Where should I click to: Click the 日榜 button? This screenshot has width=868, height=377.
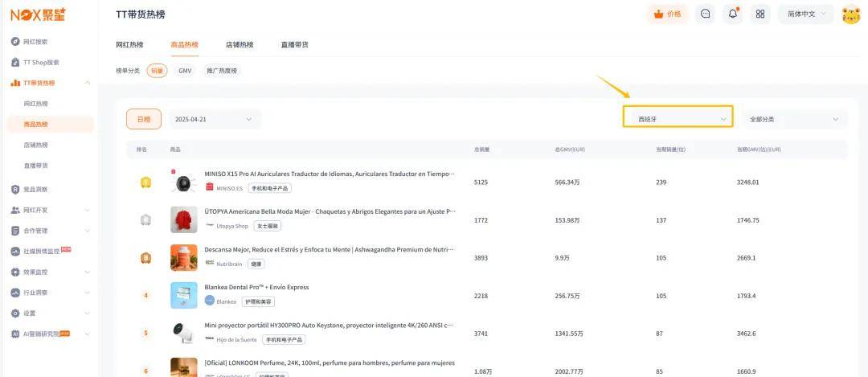143,119
